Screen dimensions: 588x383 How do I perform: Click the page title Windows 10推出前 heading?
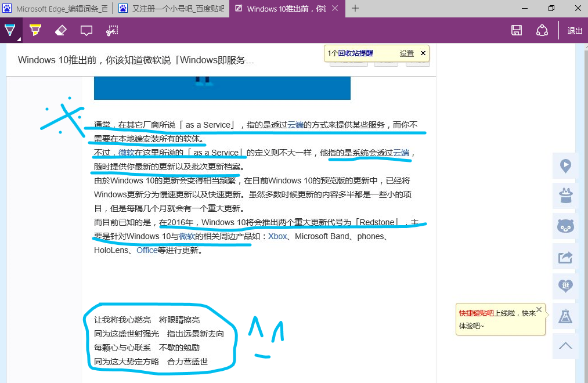pos(136,60)
